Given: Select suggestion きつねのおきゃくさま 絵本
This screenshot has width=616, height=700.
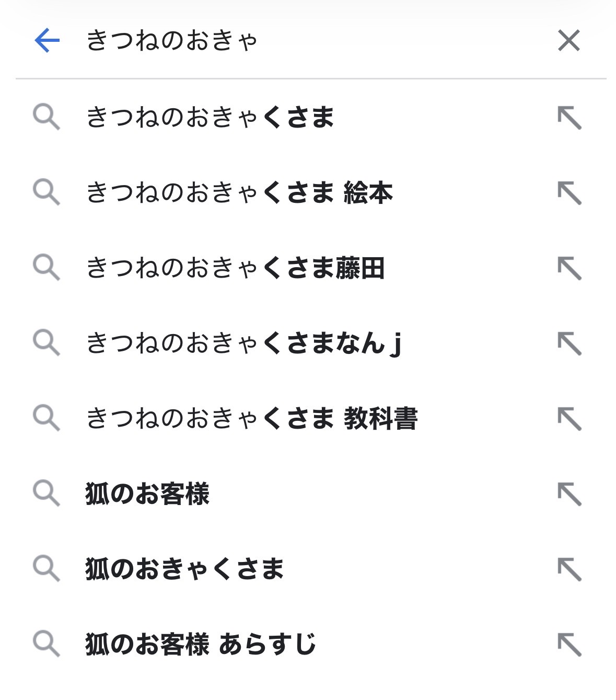Looking at the screenshot, I should [x=239, y=192].
